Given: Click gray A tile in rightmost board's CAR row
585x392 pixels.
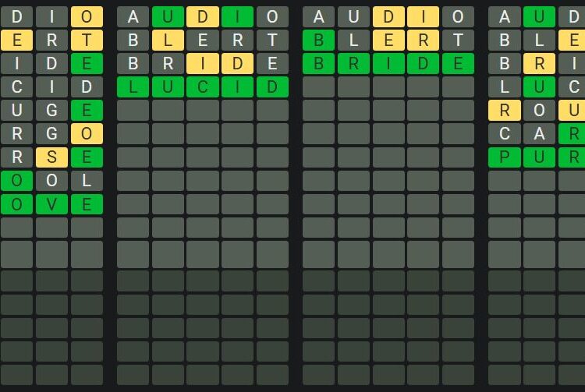Looking at the screenshot, I should click(540, 134).
